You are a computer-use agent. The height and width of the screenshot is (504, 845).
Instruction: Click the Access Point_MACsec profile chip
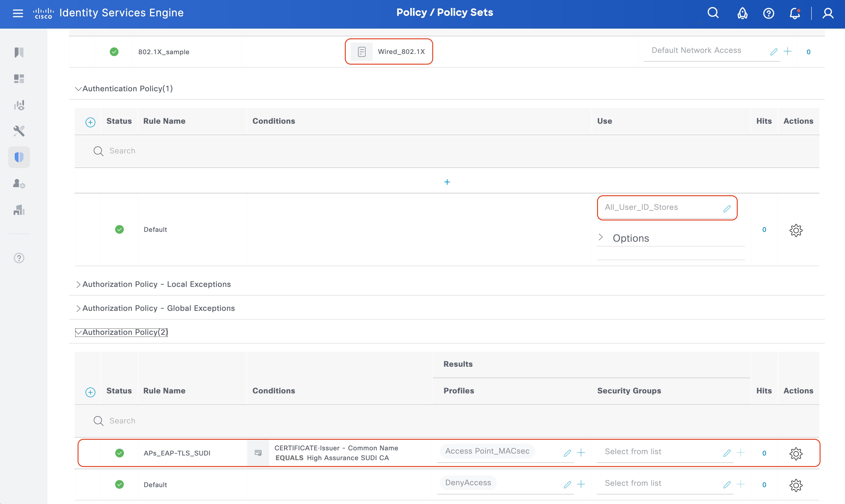(487, 451)
